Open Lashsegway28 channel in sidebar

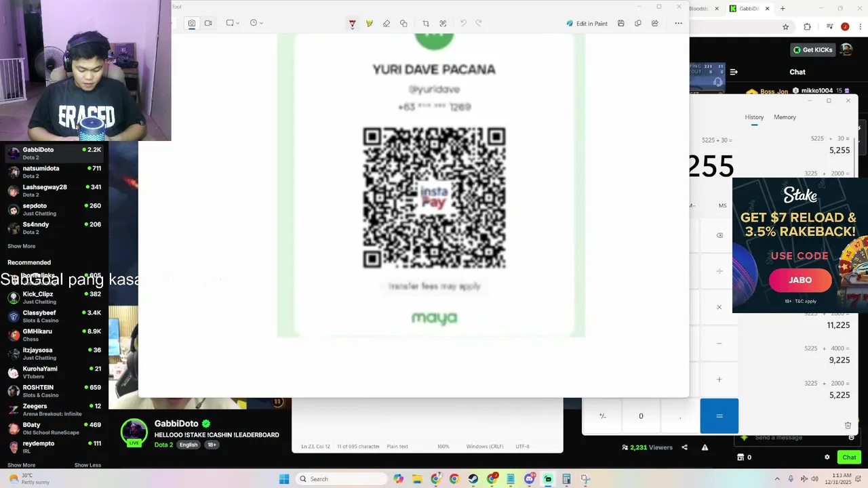(54, 190)
